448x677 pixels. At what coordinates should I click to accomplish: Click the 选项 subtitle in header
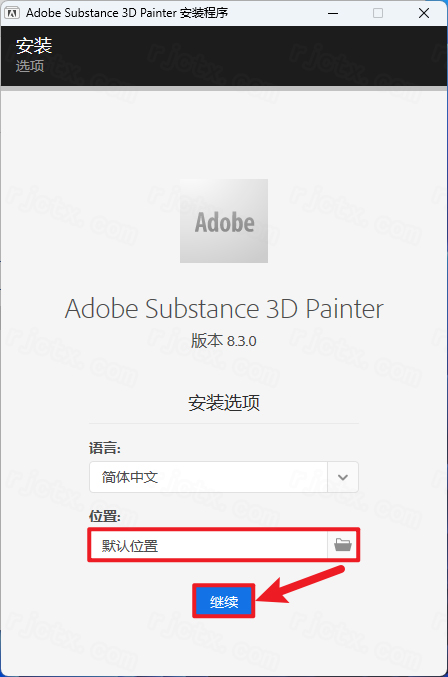pyautogui.click(x=30, y=66)
